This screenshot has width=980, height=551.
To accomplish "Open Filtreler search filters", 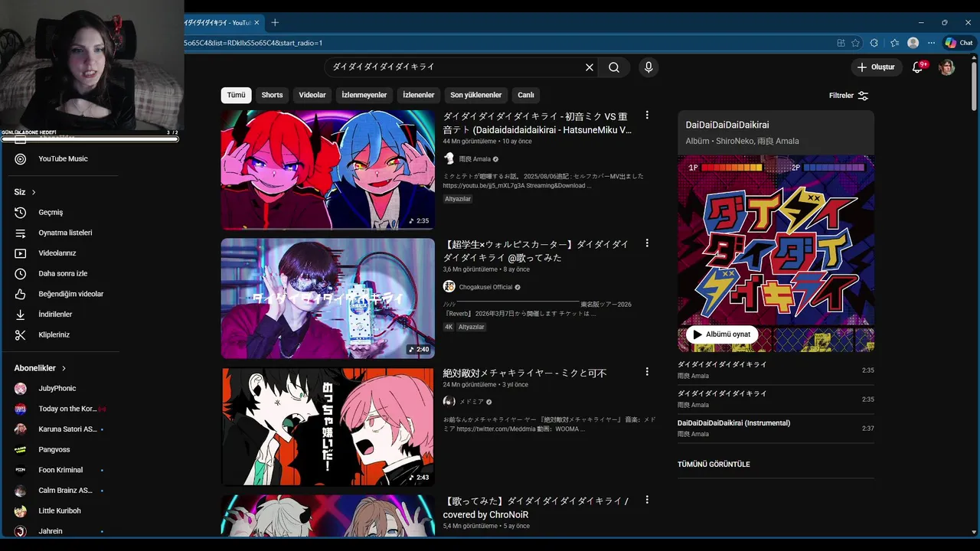I will (848, 96).
